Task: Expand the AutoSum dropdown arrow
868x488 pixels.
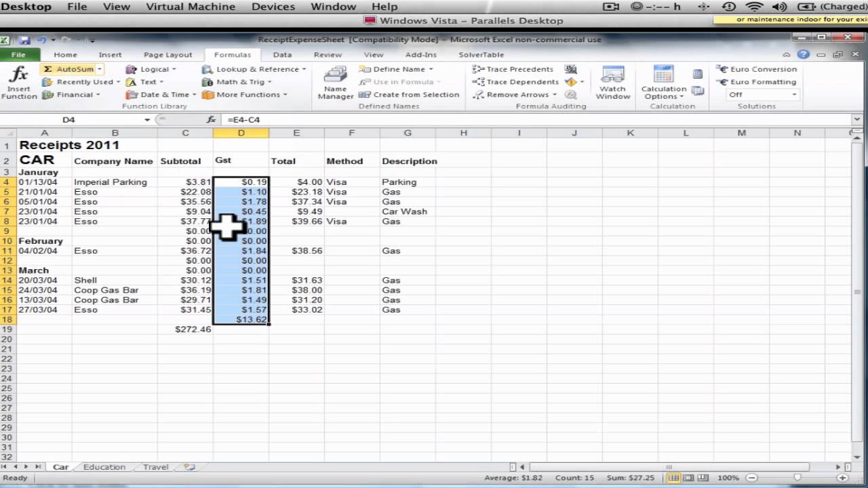Action: coord(99,69)
